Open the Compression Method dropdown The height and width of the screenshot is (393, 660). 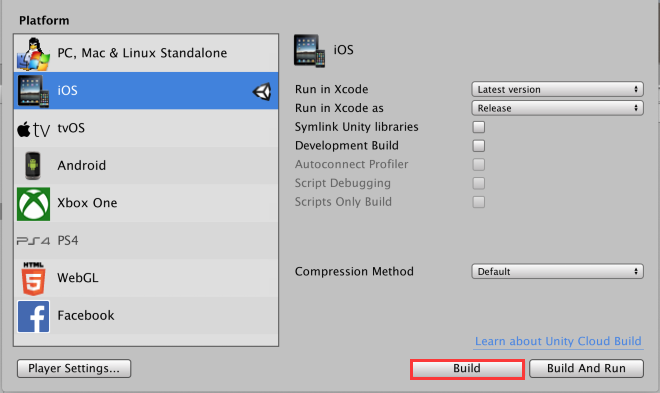tap(557, 271)
